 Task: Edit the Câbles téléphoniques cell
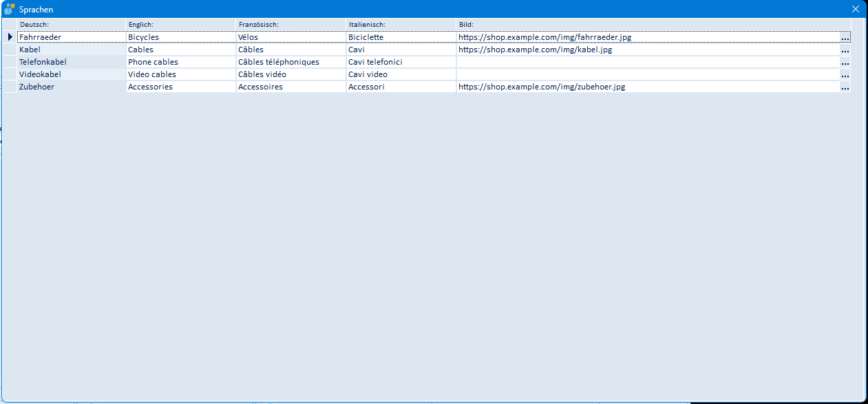coord(291,62)
